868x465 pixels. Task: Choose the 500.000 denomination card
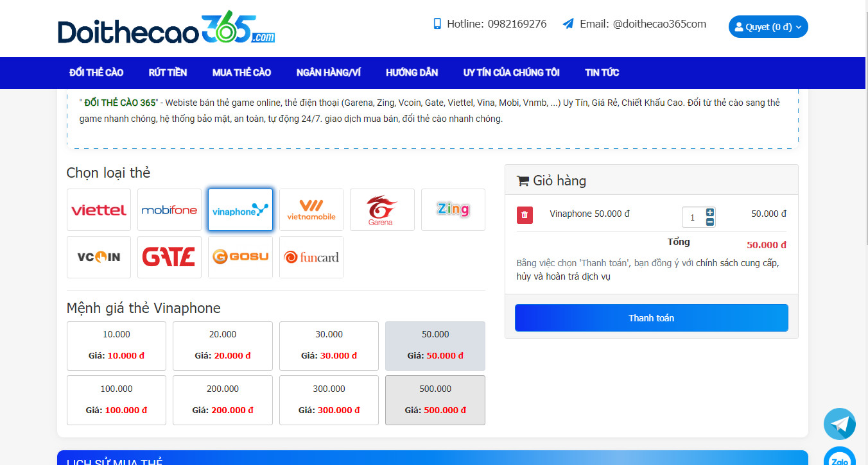435,400
